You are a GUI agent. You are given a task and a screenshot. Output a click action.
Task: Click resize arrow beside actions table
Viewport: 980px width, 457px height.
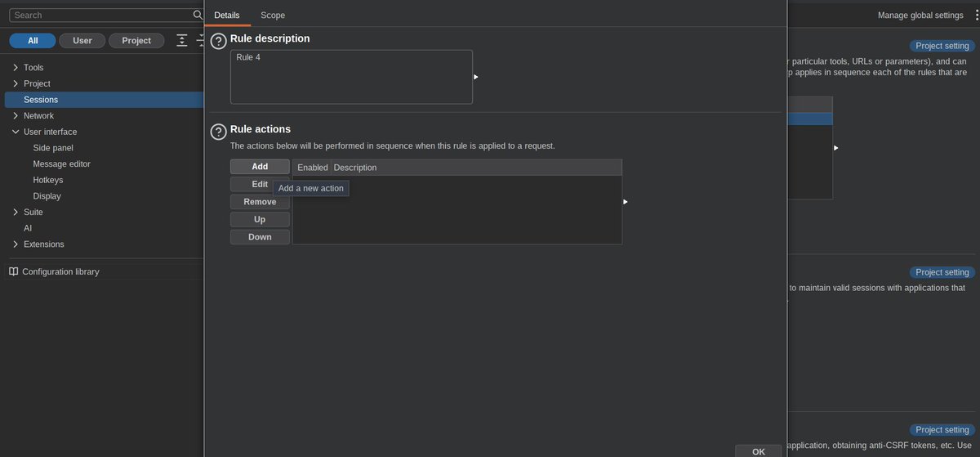tap(626, 201)
